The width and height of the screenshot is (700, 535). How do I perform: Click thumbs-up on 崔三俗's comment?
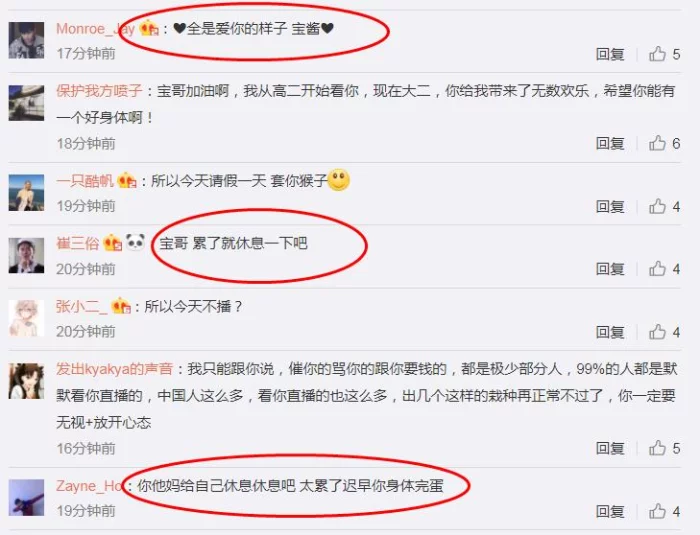[657, 269]
